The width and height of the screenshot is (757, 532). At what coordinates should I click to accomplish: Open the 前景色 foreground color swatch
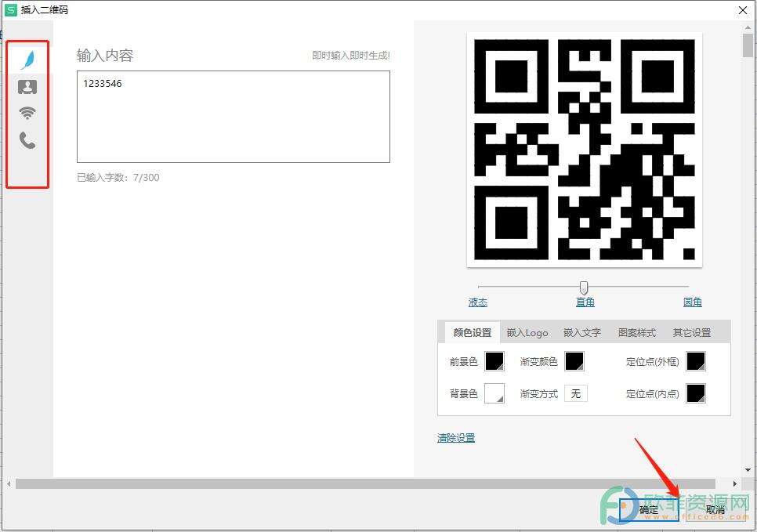click(494, 361)
